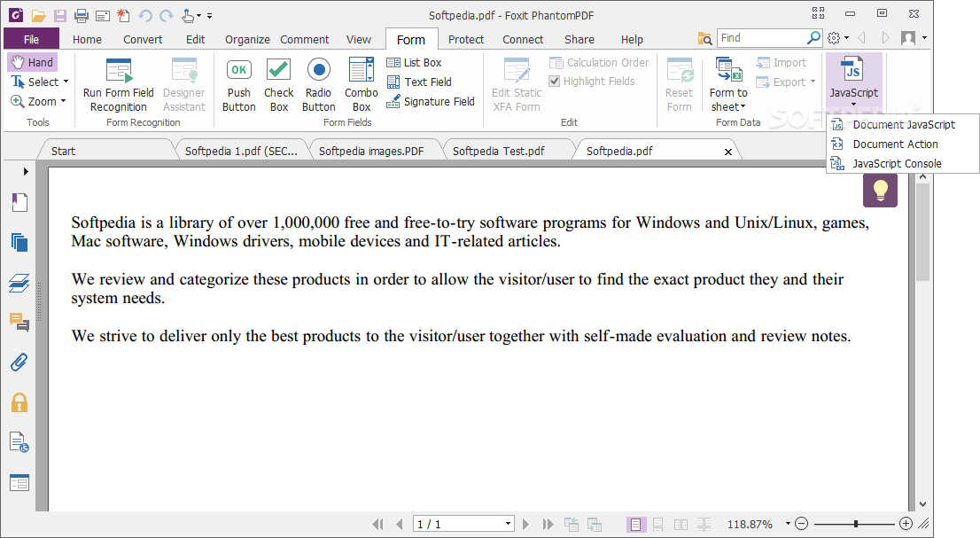
Task: Switch to facing pages view mode
Action: 681,524
